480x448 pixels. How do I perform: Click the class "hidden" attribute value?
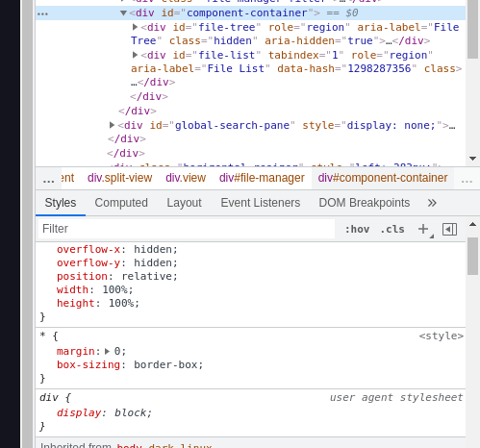[233, 41]
